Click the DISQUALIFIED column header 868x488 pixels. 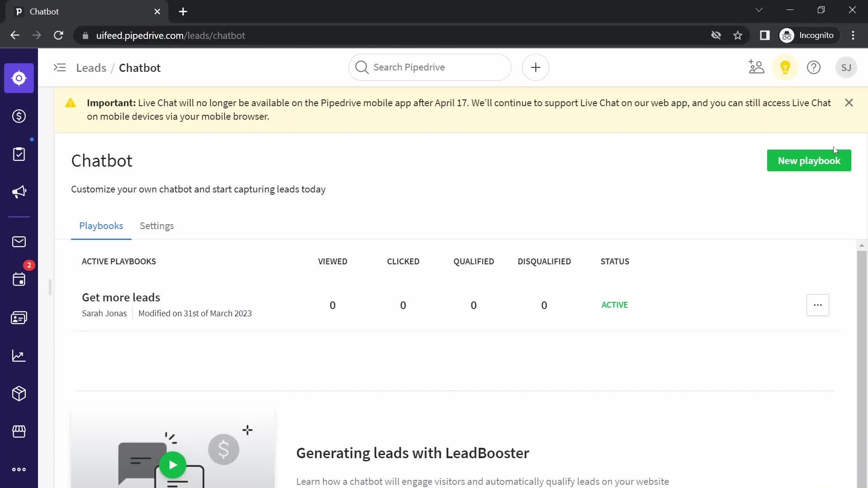pos(544,262)
